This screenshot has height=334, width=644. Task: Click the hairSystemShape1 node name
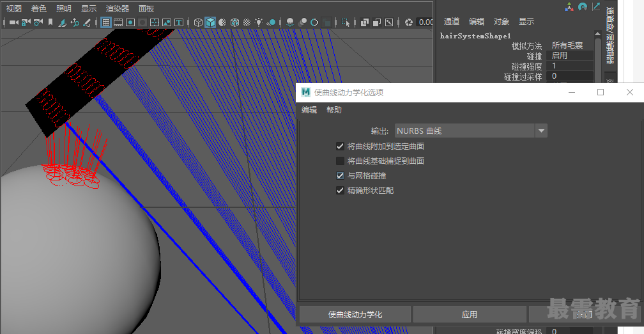pos(475,36)
